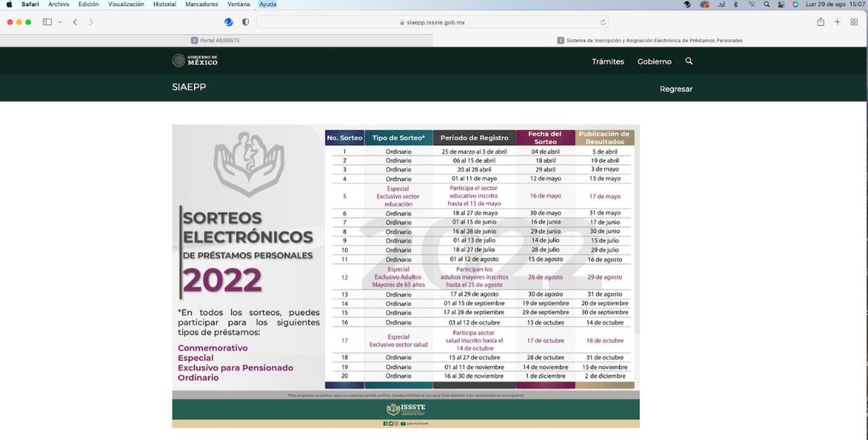
Task: Open the Visualización menu
Action: 126,4
